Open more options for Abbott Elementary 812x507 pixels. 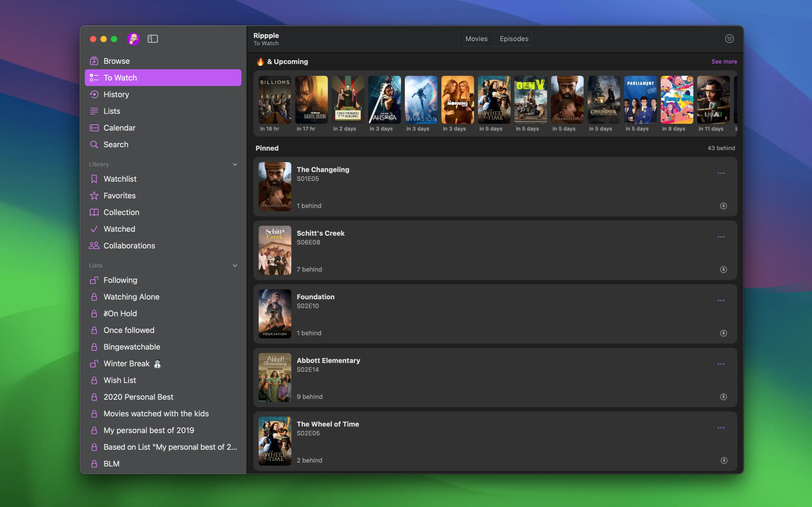[721, 364]
